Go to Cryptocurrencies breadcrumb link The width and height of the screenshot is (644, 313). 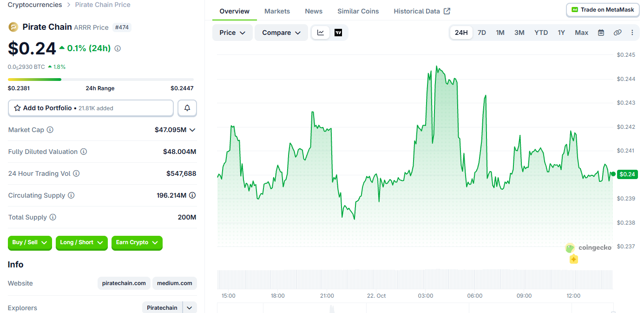[35, 5]
